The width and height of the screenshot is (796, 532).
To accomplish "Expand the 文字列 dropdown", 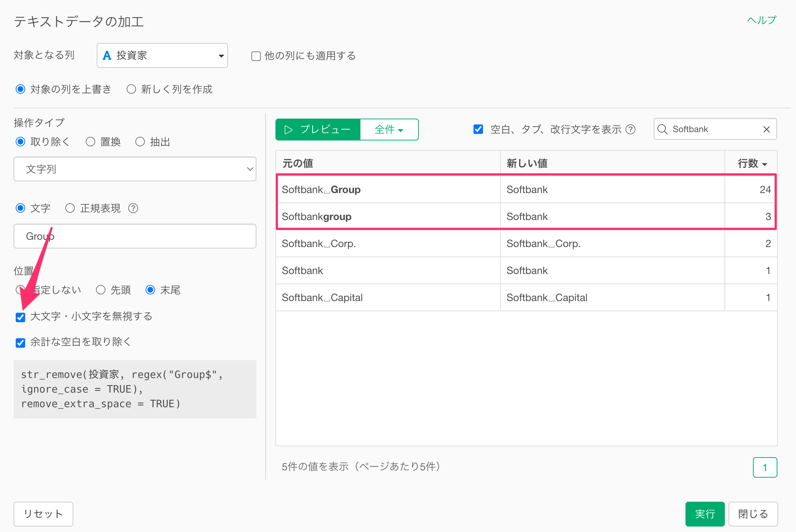I will coord(135,169).
